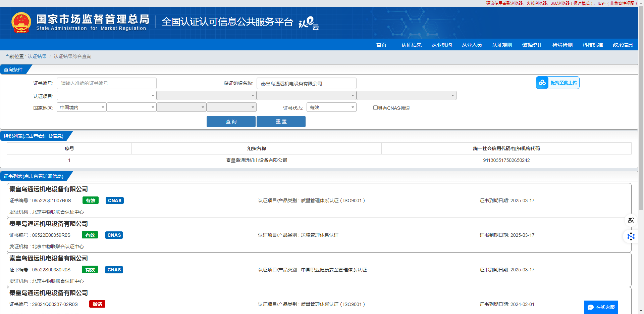This screenshot has width=644, height=314.
Task: Open certificate 06522S00330R0S details
Action: [319, 270]
